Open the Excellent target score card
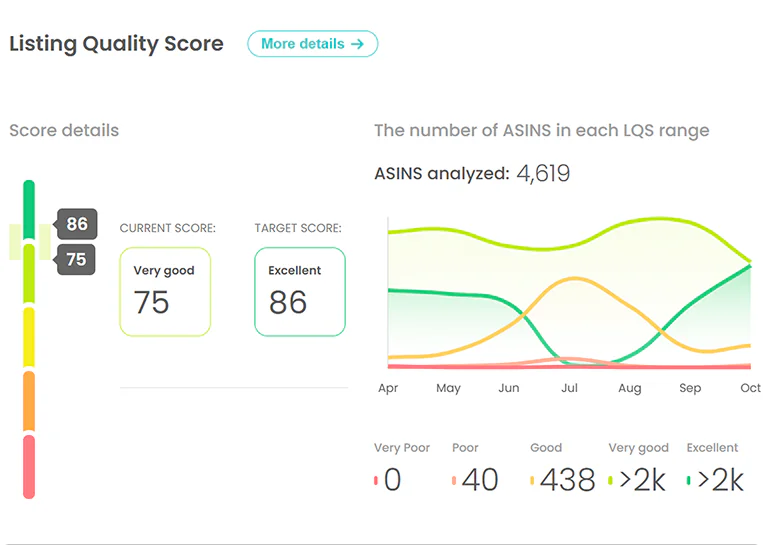This screenshot has height=546, width=764. [300, 291]
